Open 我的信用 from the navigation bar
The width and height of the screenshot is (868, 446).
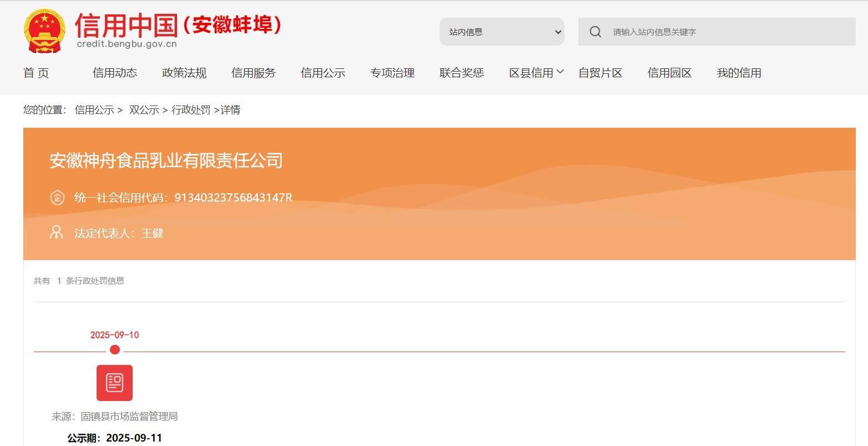(739, 72)
